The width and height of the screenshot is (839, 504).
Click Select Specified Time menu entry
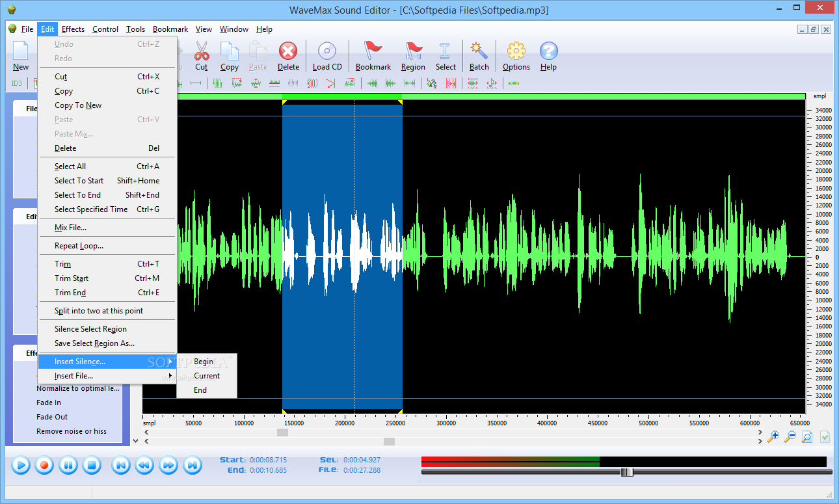coord(107,209)
